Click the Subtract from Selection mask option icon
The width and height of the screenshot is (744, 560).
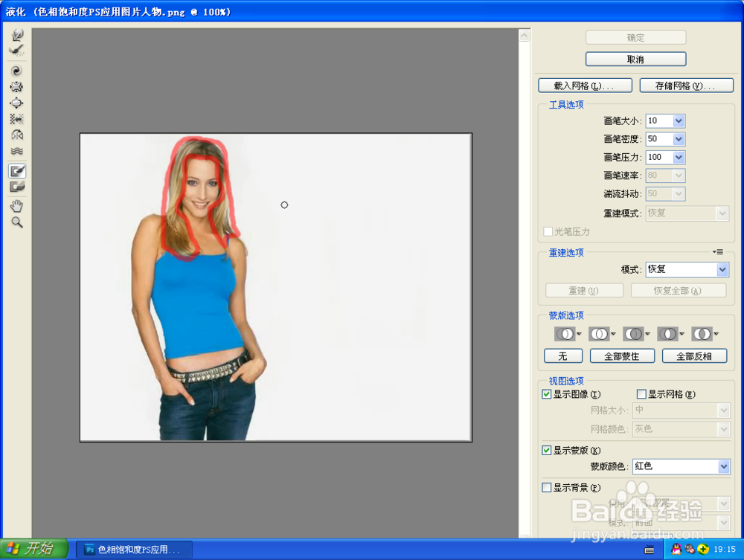[x=633, y=334]
